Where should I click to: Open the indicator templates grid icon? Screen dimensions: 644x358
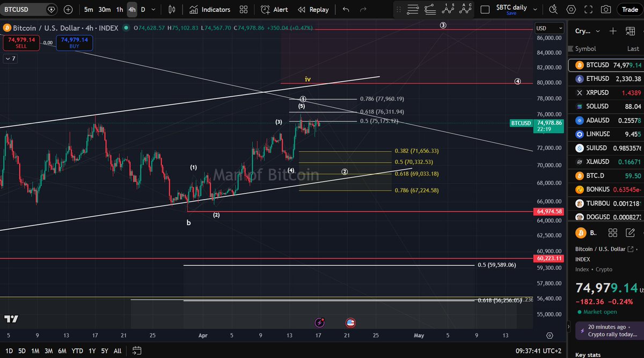coord(244,10)
